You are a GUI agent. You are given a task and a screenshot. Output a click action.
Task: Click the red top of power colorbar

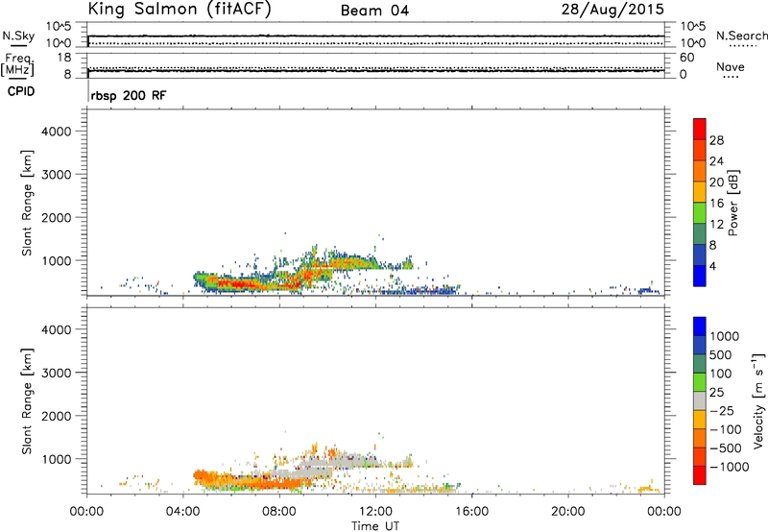click(700, 129)
